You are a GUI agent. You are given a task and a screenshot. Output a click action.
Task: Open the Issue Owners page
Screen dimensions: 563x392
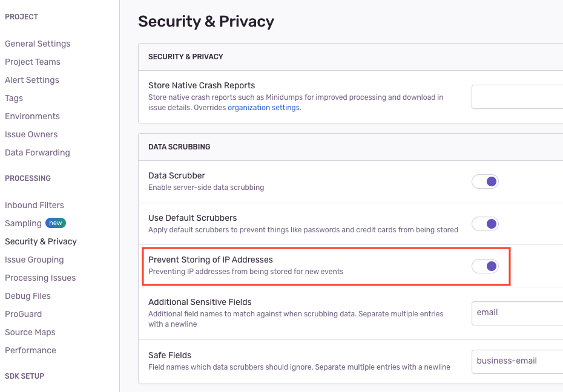(x=31, y=134)
